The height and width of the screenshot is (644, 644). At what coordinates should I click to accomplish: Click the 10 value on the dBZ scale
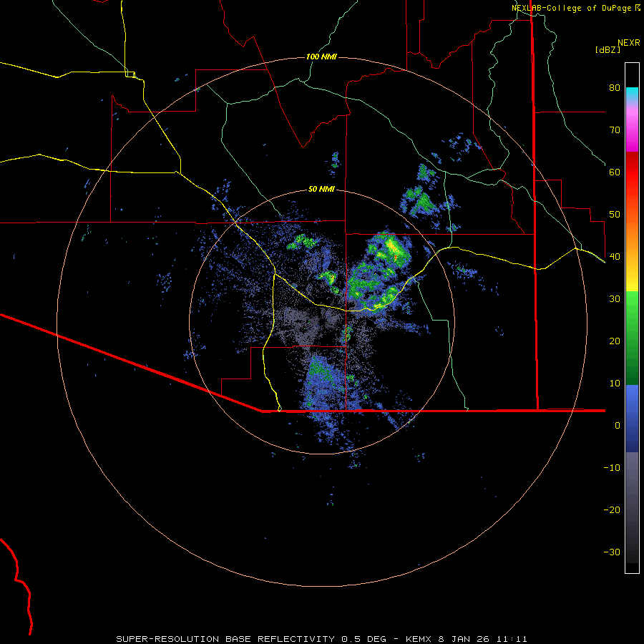(x=615, y=384)
